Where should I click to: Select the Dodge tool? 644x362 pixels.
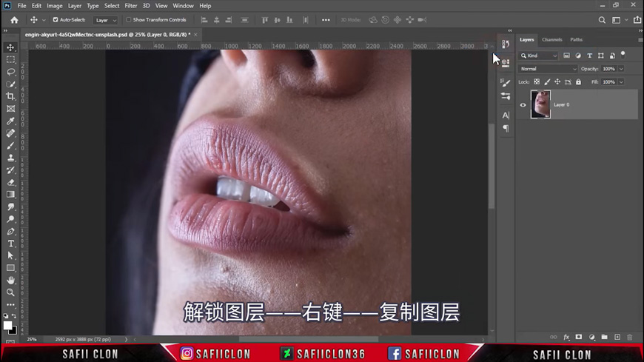click(x=10, y=219)
